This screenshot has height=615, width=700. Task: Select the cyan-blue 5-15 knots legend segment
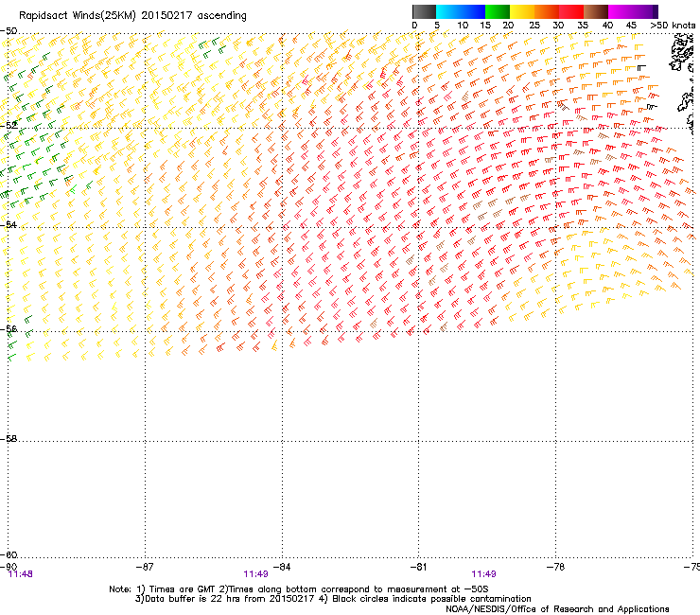pyautogui.click(x=461, y=11)
